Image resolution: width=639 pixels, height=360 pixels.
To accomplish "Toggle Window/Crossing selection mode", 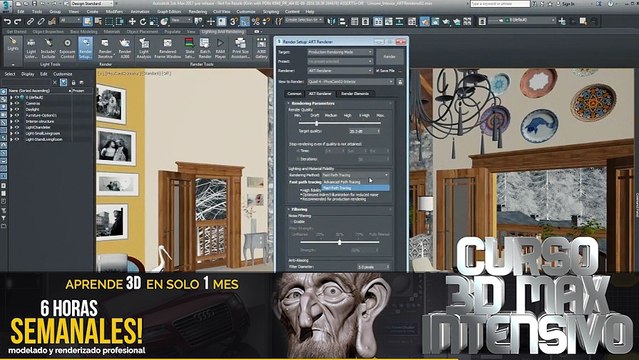I will 119,21.
